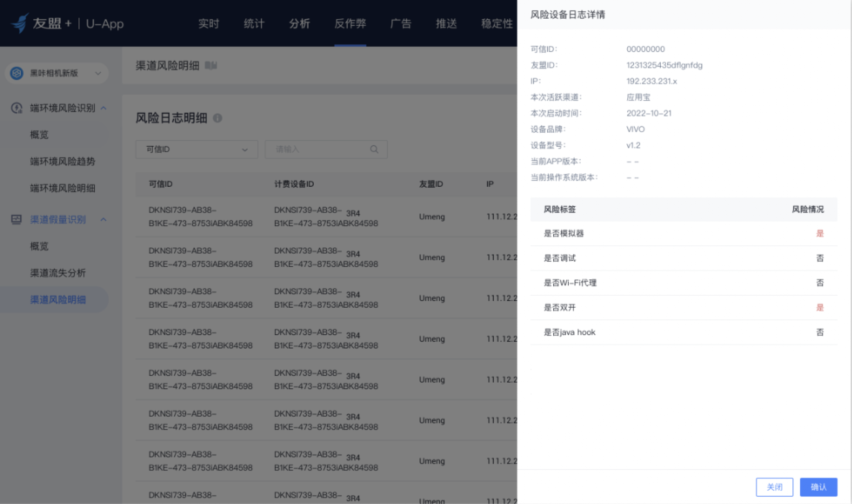Click the 是否模拟器 risk row
The image size is (852, 504).
click(684, 233)
